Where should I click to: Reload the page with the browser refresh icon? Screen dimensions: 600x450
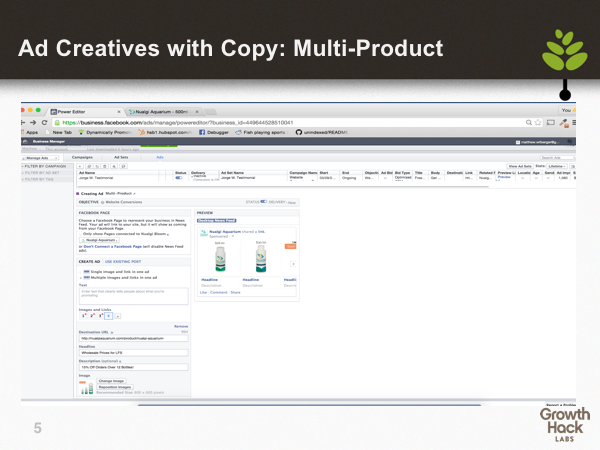point(44,123)
